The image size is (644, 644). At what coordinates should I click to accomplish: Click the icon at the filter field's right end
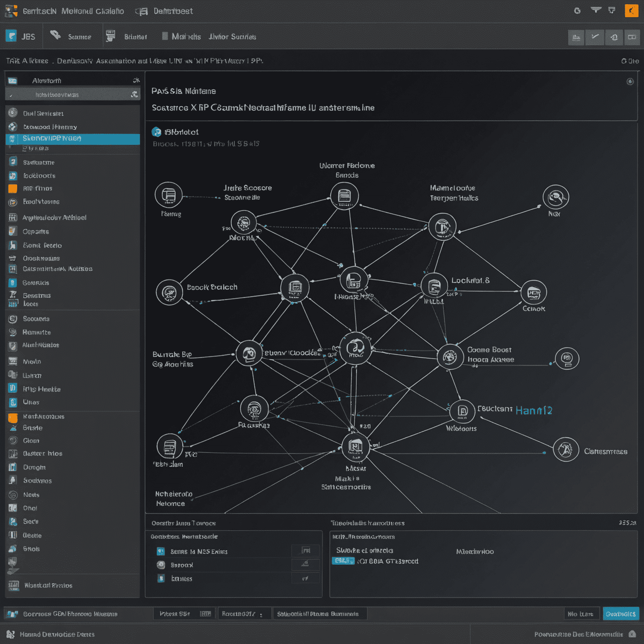click(134, 94)
